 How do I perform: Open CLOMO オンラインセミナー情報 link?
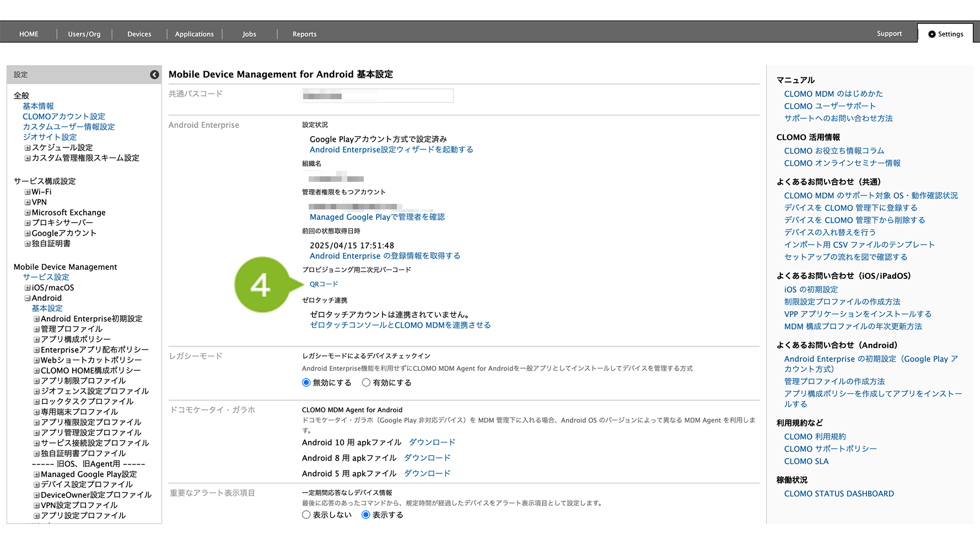click(x=842, y=163)
